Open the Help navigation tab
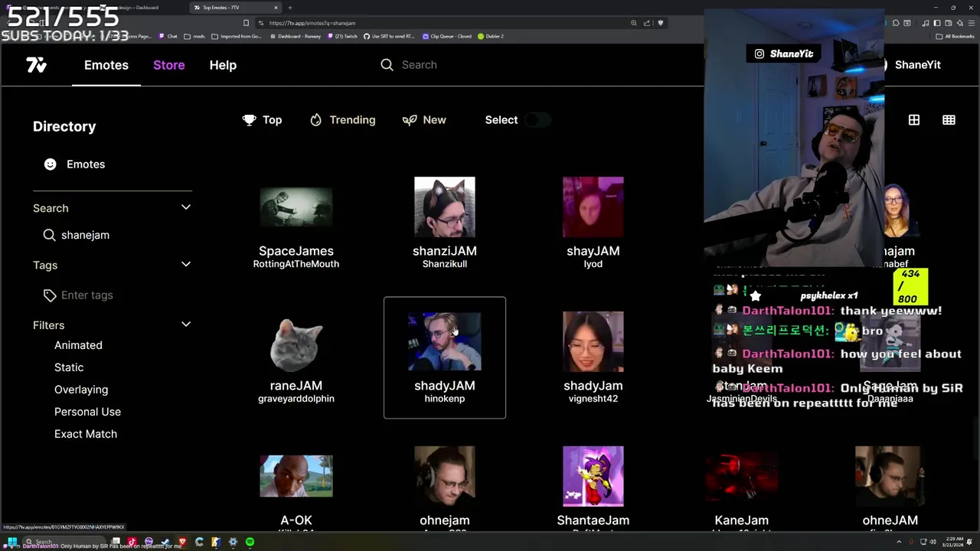980x551 pixels. click(x=223, y=65)
